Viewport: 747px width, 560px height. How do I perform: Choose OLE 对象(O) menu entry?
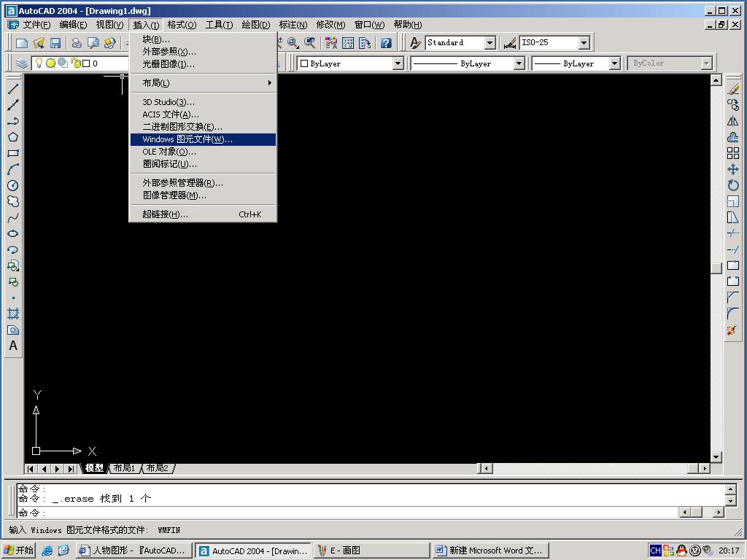(203, 152)
